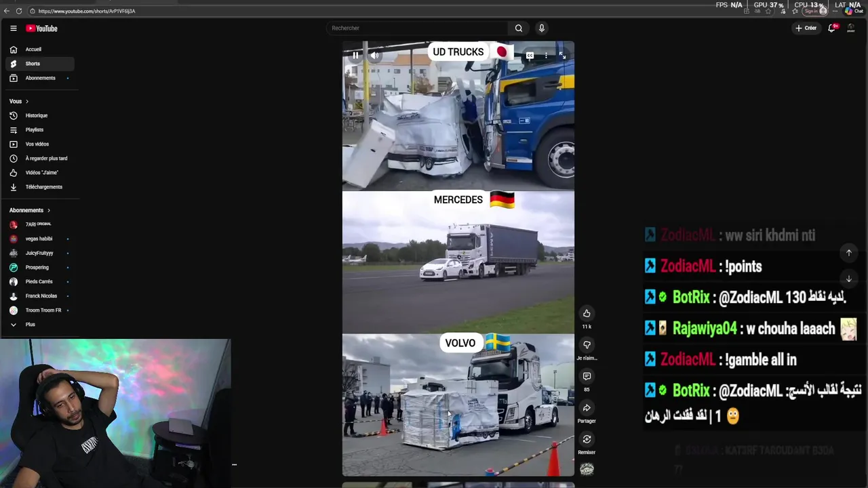Screen dimensions: 868x488
Task: Click the streamer webcam overlay
Action: coord(115,412)
